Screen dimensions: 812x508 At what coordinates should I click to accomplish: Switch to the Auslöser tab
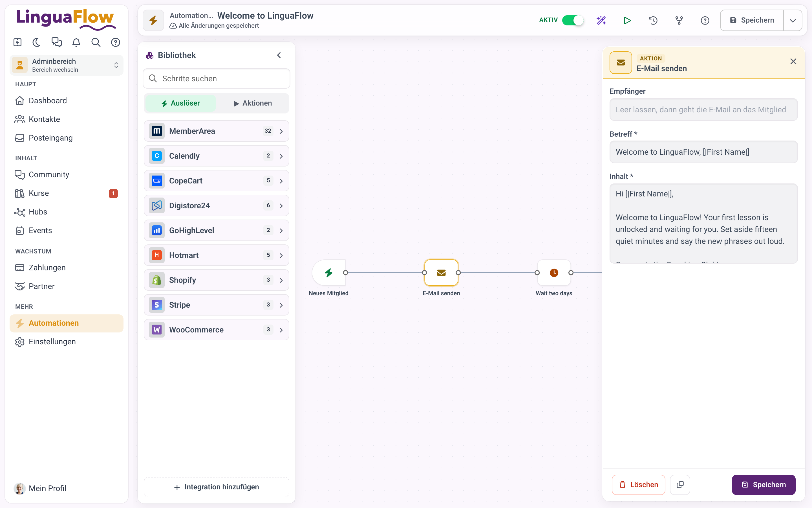pyautogui.click(x=180, y=103)
